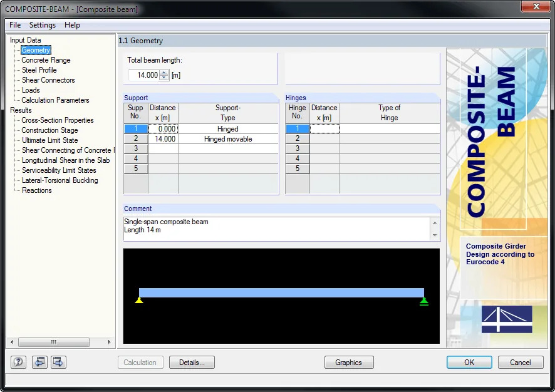Open the Help menu
555x392 pixels.
pyautogui.click(x=72, y=25)
